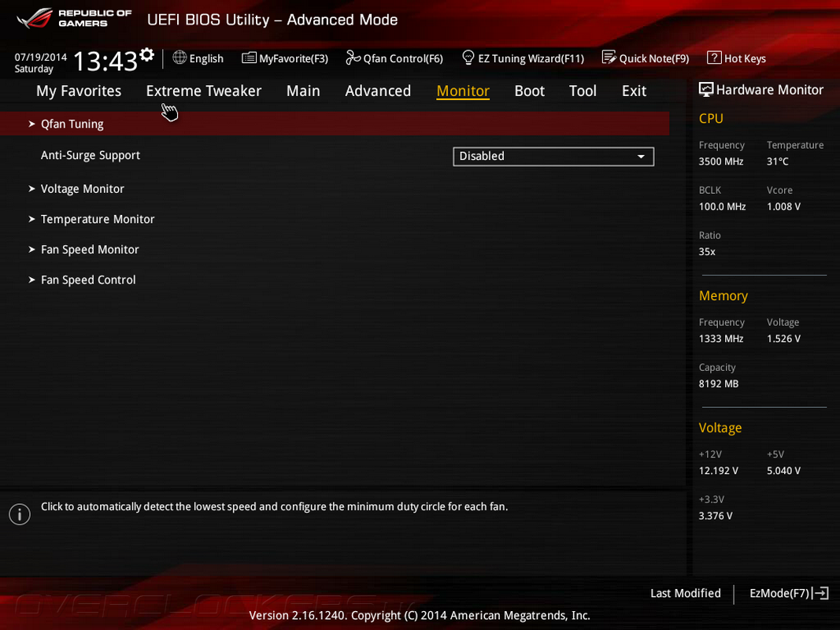Expand the Temperature Monitor arrow
Image resolution: width=840 pixels, height=630 pixels.
[x=31, y=219]
